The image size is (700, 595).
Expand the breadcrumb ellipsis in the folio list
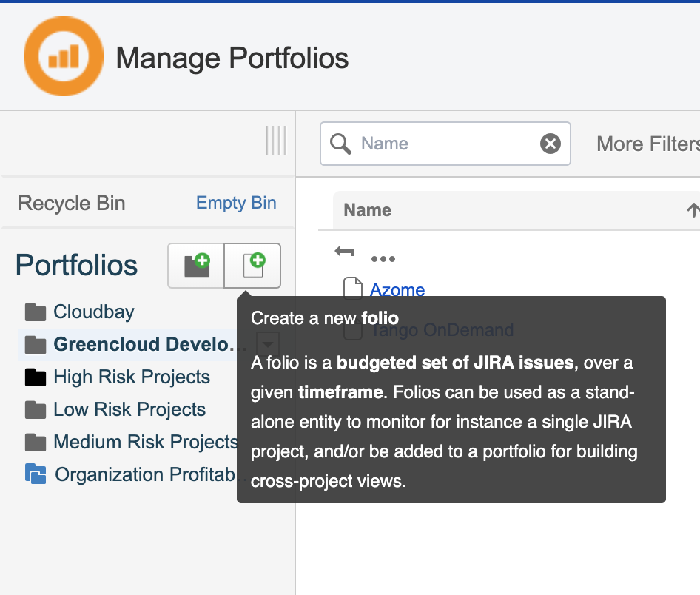pos(383,258)
